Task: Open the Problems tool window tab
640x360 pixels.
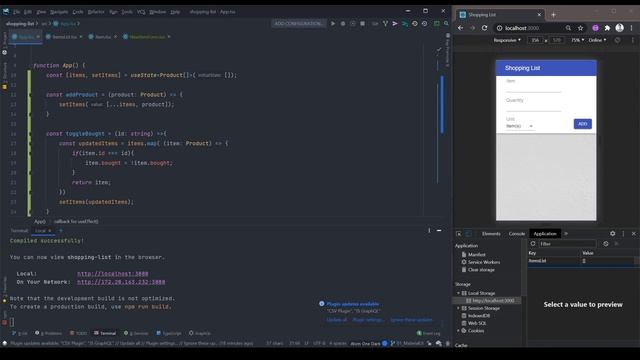Action: pyautogui.click(x=48, y=333)
